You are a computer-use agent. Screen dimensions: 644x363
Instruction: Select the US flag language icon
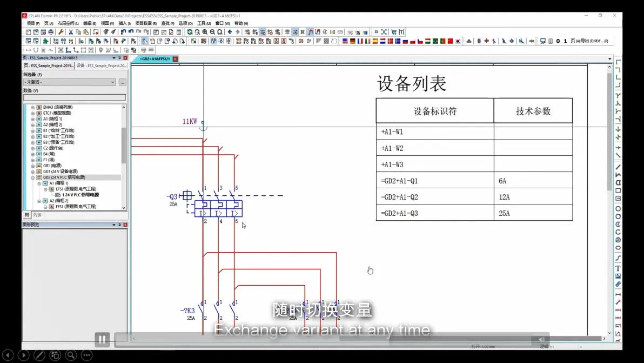[x=345, y=41]
